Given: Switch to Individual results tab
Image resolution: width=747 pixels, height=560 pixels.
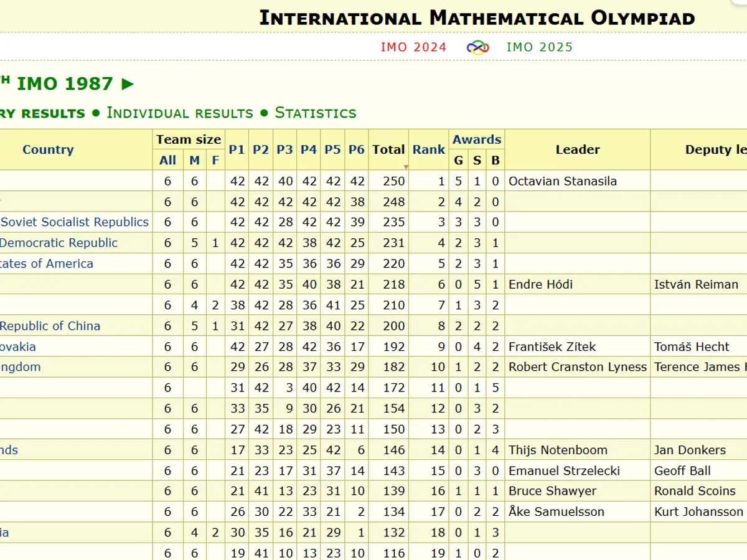Looking at the screenshot, I should [180, 113].
